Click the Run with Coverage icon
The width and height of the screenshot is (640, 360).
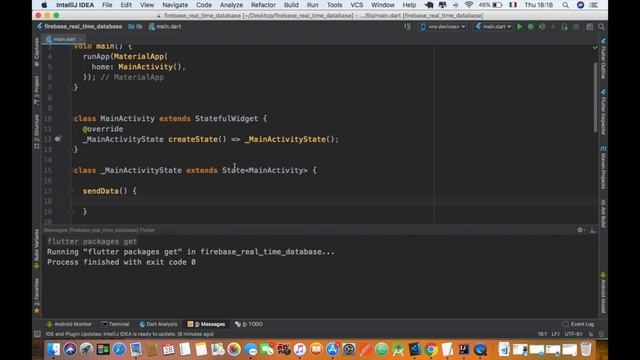(542, 27)
